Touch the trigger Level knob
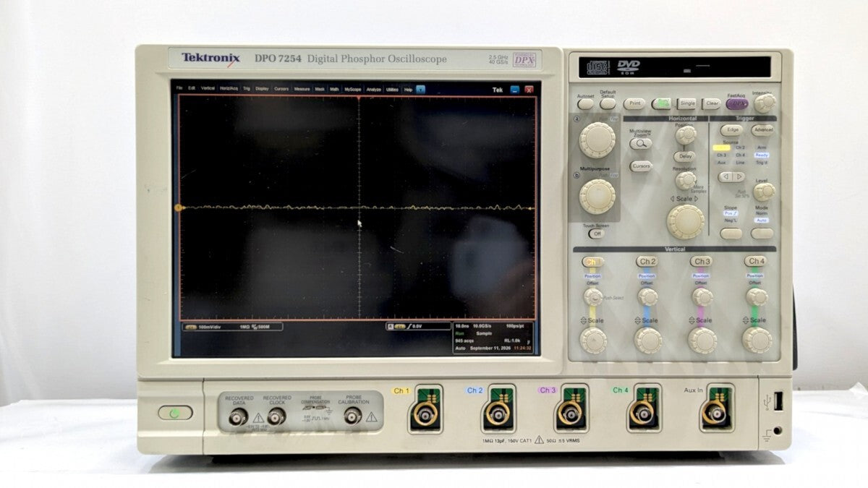The width and height of the screenshot is (868, 488). (764, 192)
